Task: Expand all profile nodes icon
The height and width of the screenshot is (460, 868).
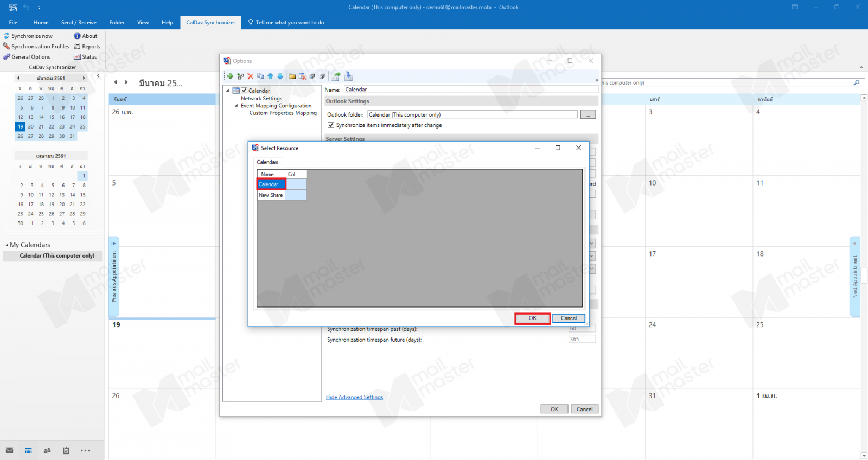Action: click(x=312, y=76)
